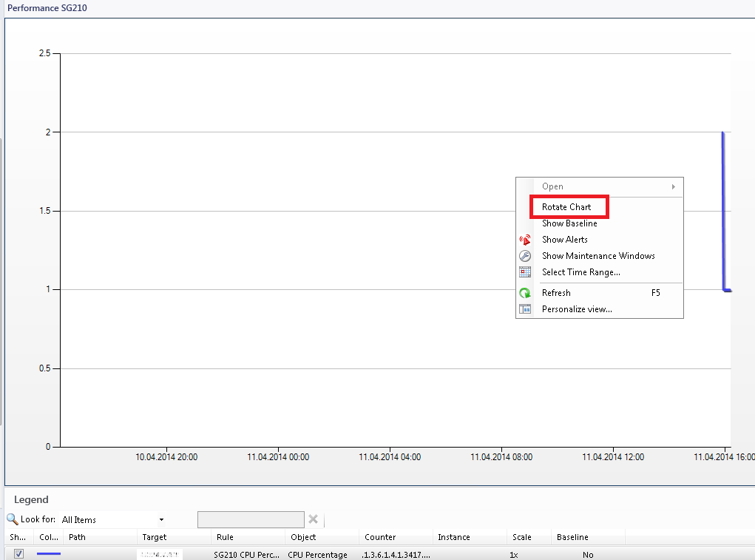Image resolution: width=755 pixels, height=560 pixels.
Task: Select Time Range... to change the chart period
Action: tap(580, 271)
